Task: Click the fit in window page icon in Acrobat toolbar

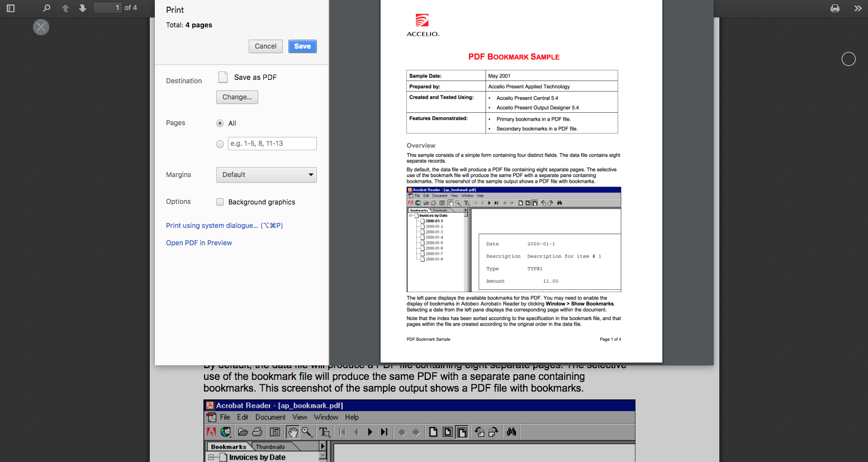Action: coord(448,432)
